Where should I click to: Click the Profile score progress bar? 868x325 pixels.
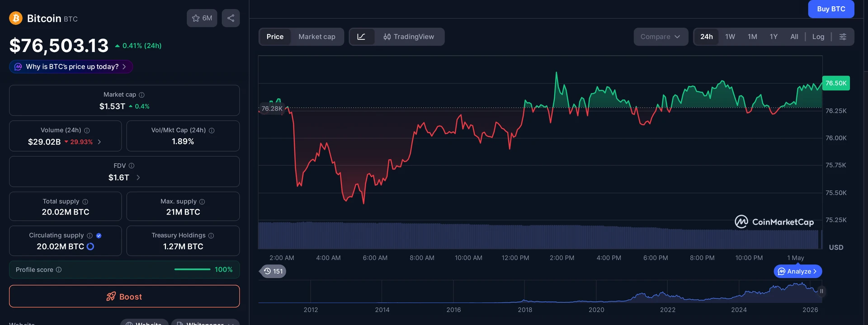point(192,270)
